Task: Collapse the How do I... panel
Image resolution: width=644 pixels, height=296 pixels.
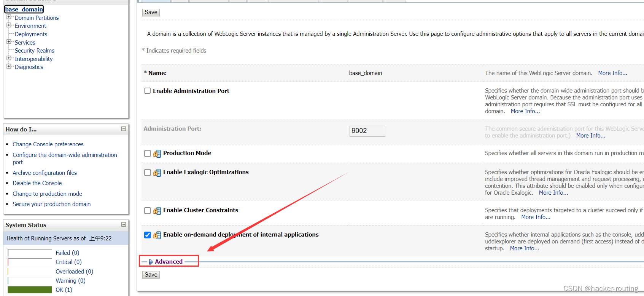Action: (124, 129)
